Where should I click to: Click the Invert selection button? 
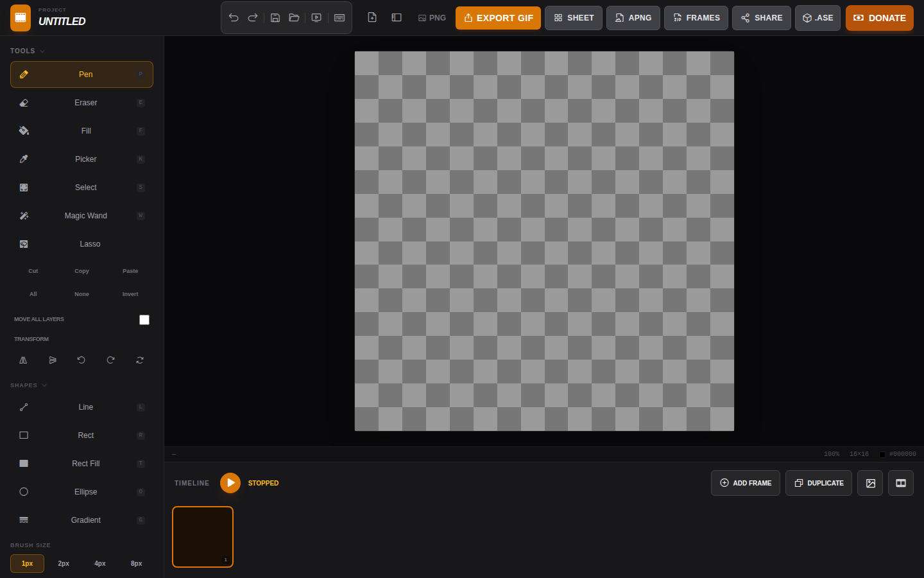click(130, 294)
